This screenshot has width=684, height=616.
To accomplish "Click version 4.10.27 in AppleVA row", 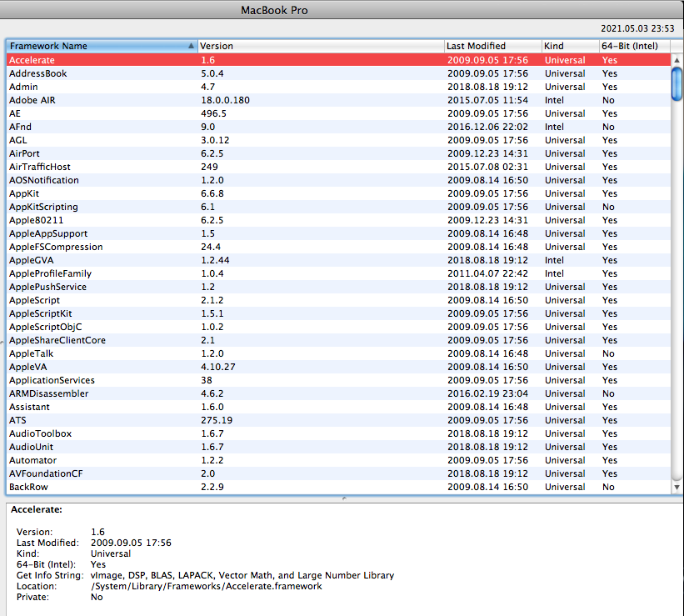I will pos(217,367).
